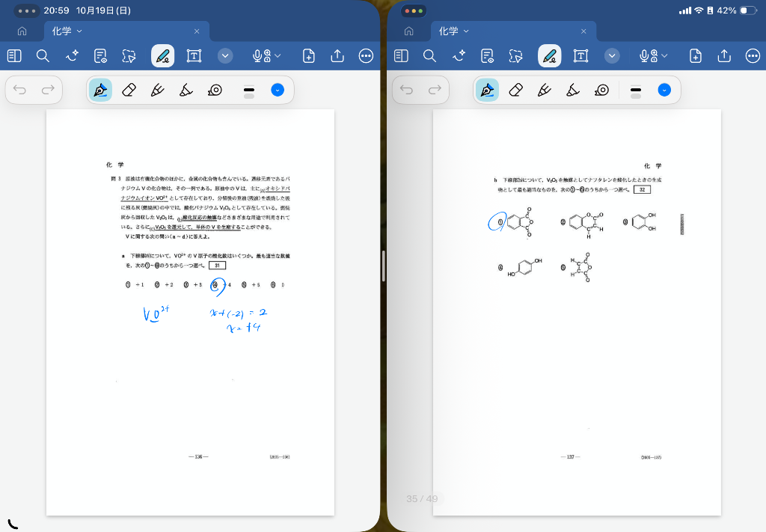Open search in the left document
This screenshot has width=766, height=532.
point(43,56)
